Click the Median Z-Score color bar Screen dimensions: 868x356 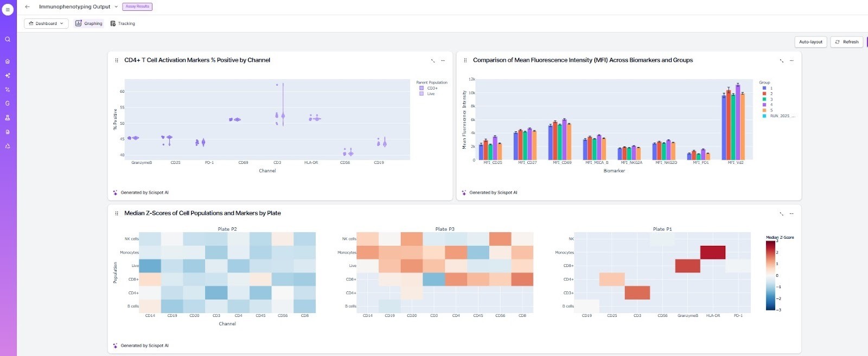[x=770, y=276]
